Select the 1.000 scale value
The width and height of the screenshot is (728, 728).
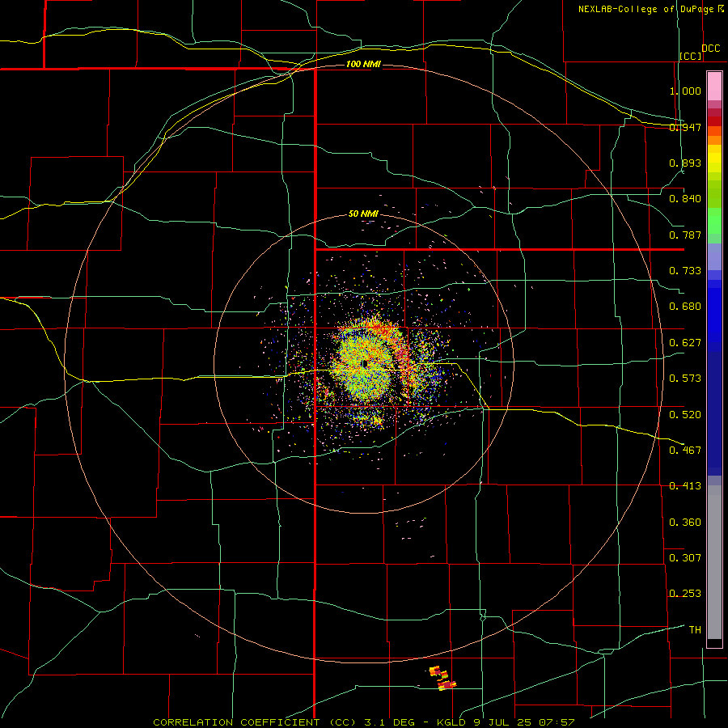[x=685, y=91]
